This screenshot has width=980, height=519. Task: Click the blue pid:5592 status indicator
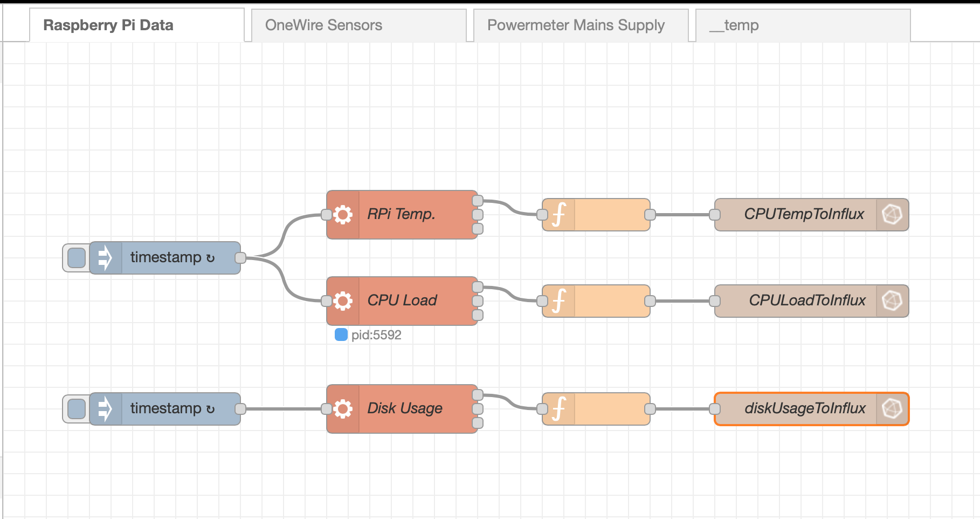[x=341, y=335]
